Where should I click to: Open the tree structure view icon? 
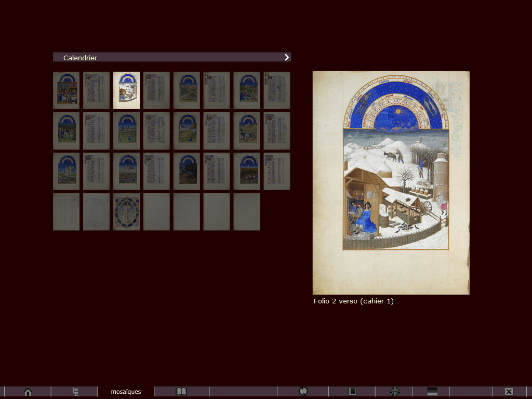click(x=75, y=392)
